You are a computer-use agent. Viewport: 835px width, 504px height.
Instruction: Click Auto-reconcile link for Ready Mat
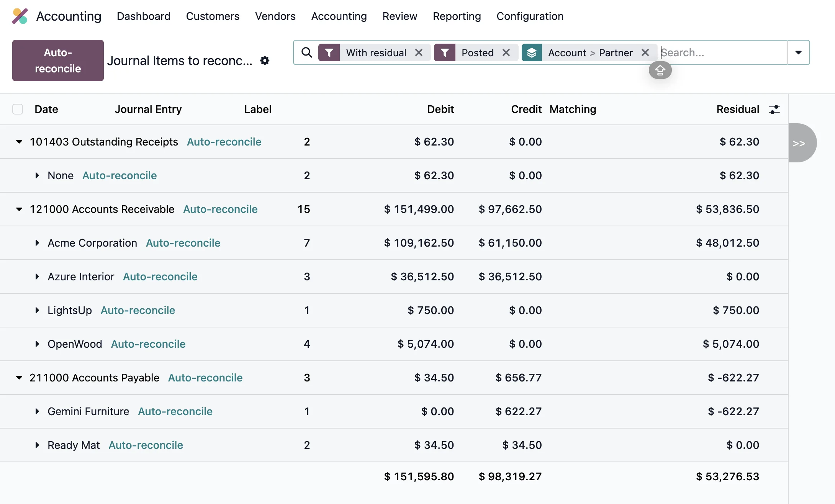(x=146, y=445)
